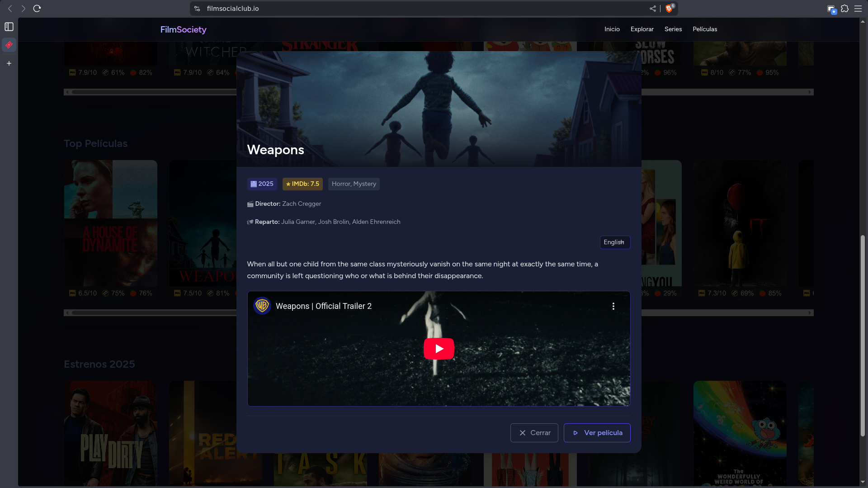Close the dialog with Cerrar button

[534, 433]
